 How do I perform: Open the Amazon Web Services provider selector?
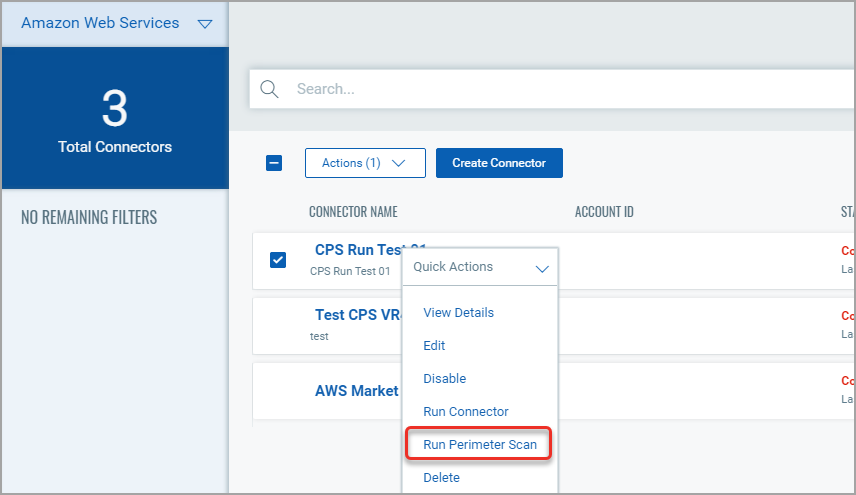pos(100,23)
